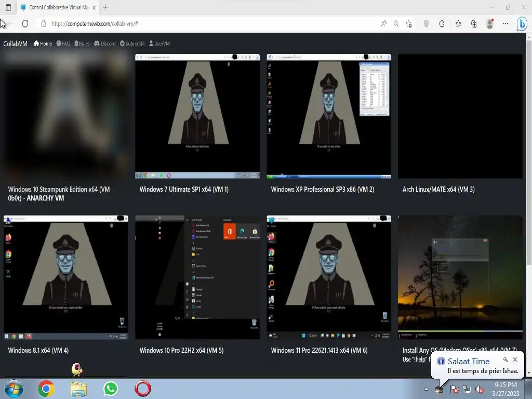Open the UserVM navigation link
This screenshot has height=399, width=532.
[x=159, y=44]
